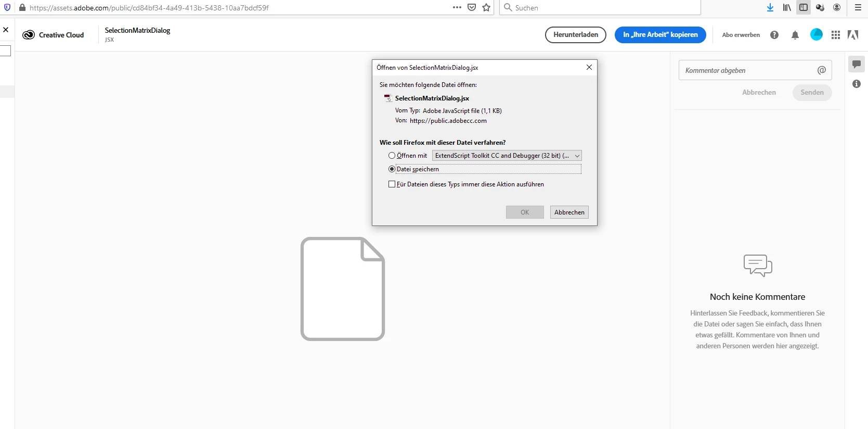Click 'In Ihre Arbeit kopieren' button
Screen dimensions: 868x429
660,35
